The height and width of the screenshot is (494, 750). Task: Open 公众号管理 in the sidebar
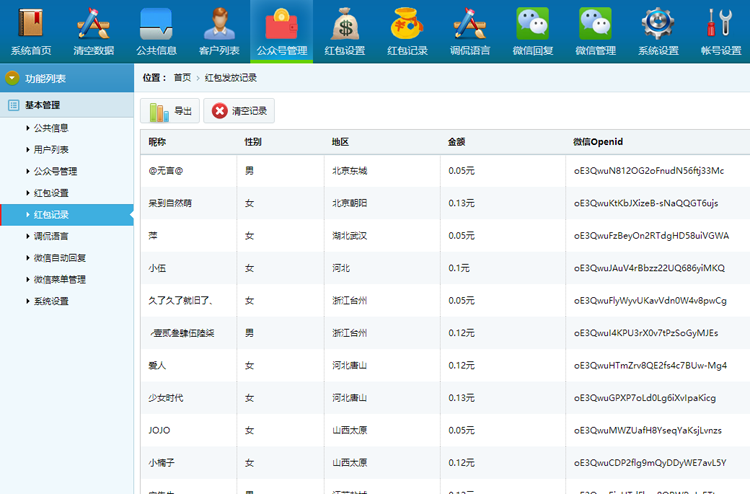(x=55, y=171)
